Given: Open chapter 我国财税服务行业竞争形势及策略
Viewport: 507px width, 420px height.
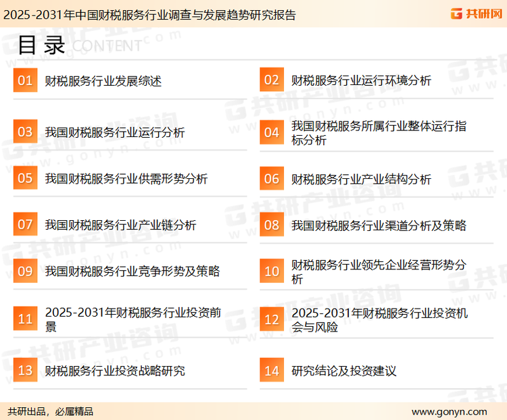Looking at the screenshot, I should pos(132,271).
